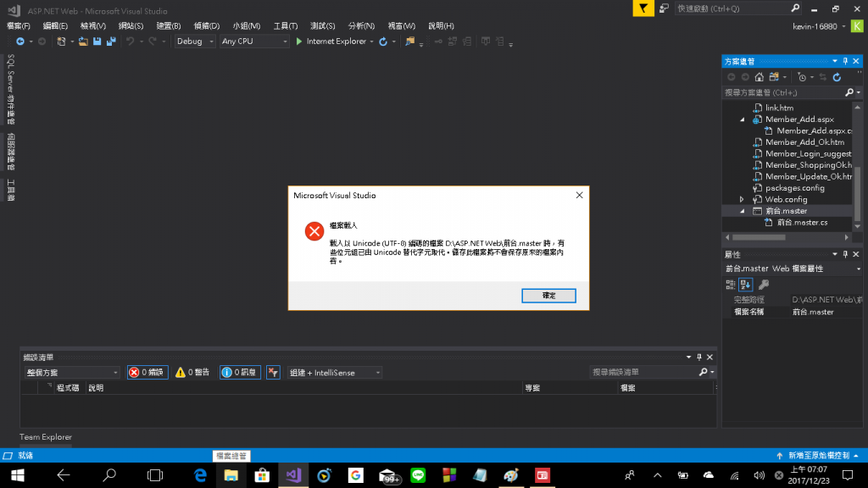Screen dimensions: 868x488
Task: Pin the 方案總管 panel
Action: pos(845,61)
